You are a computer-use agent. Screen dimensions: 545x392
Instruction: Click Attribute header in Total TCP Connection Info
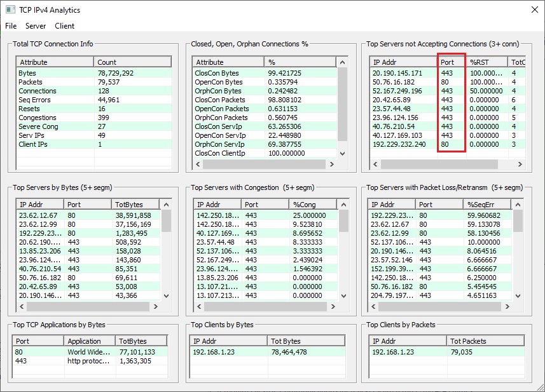tap(55, 62)
